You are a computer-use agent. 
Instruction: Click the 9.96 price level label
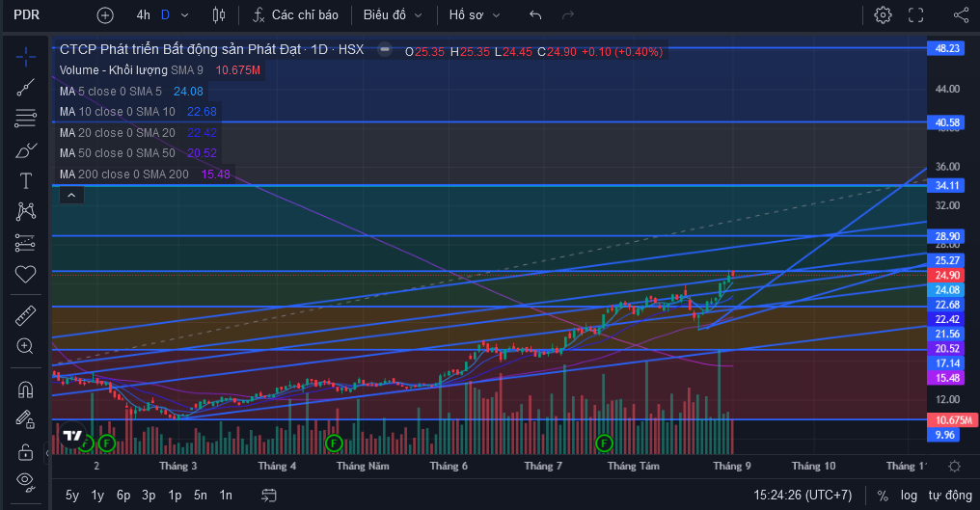point(945,435)
